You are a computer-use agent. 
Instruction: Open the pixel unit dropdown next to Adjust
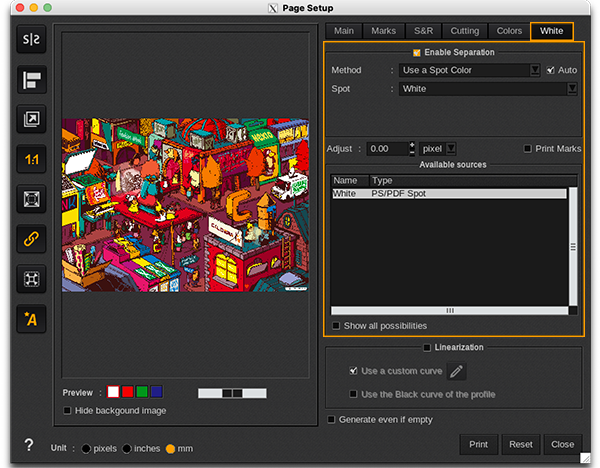pyautogui.click(x=451, y=148)
